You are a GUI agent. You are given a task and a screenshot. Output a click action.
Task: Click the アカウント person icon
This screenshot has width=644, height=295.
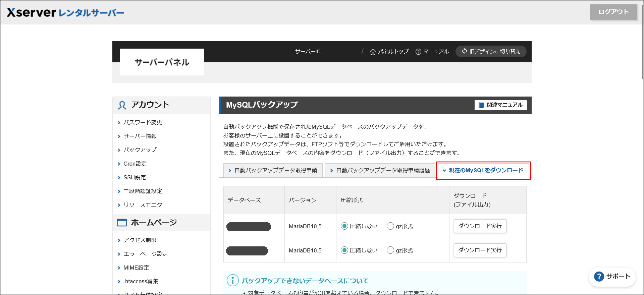click(x=122, y=105)
